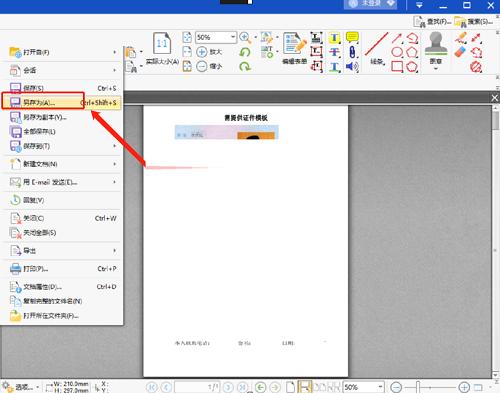The width and height of the screenshot is (500, 393).
Task: Expand the Stamp (图章) dropdown arrow
Action: pyautogui.click(x=436, y=69)
